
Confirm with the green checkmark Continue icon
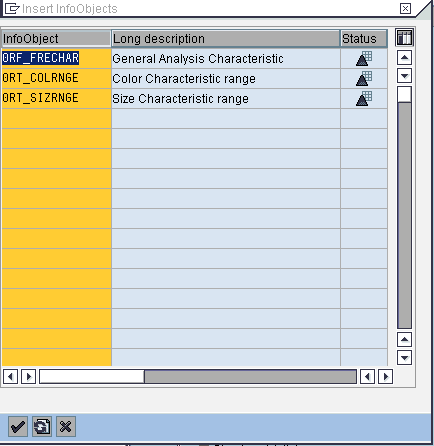pos(18,426)
